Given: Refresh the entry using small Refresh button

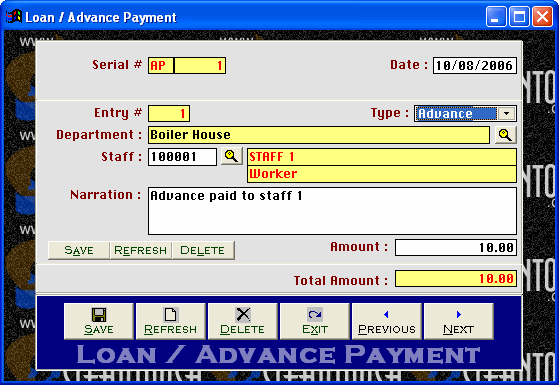Looking at the screenshot, I should [x=140, y=250].
